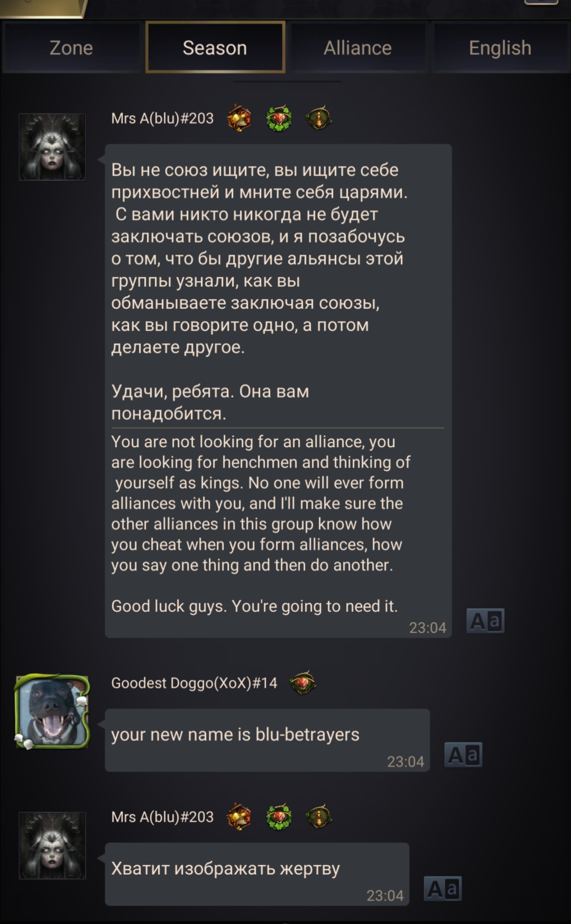Switch to the English channel tab

click(500, 48)
